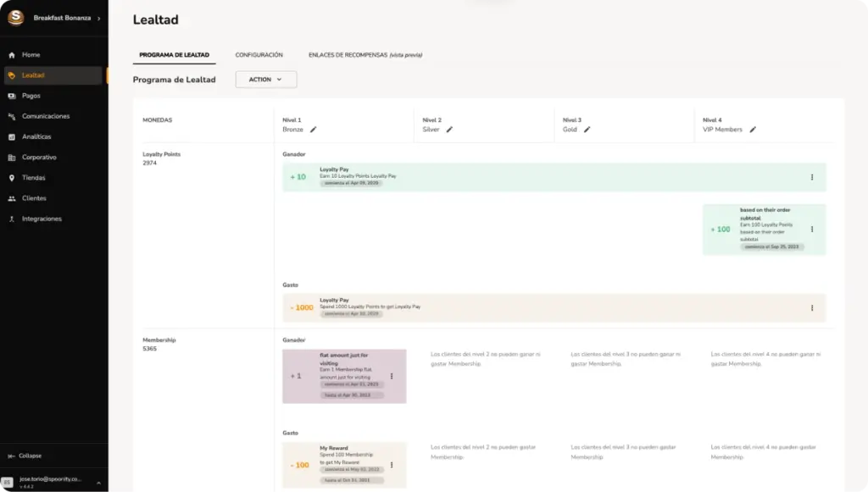Click 'MONEDAS' column header
Image resolution: width=868 pixels, height=492 pixels.
158,120
